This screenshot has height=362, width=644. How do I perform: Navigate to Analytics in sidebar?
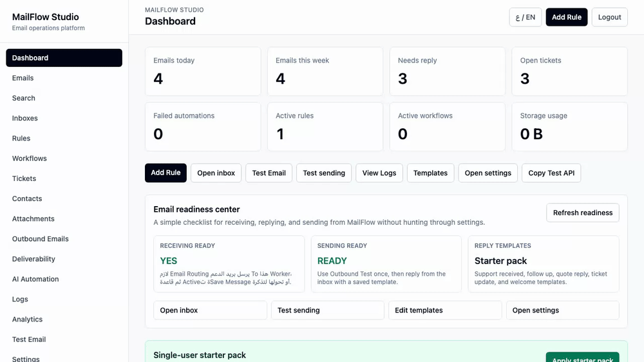64,319
